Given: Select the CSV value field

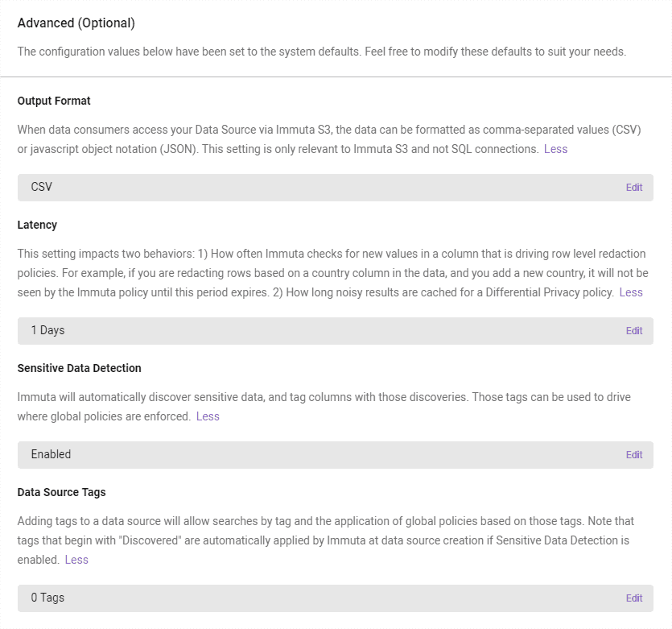Looking at the screenshot, I should pos(335,188).
